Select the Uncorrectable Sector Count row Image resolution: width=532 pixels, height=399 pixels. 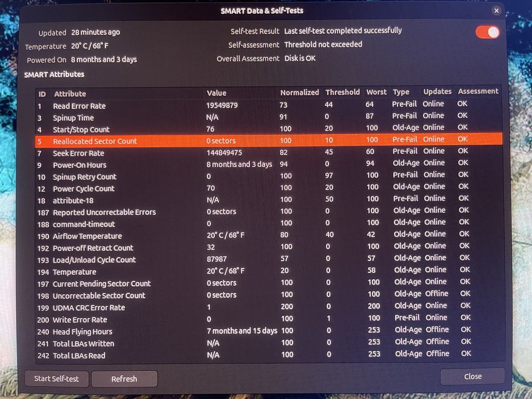point(269,295)
